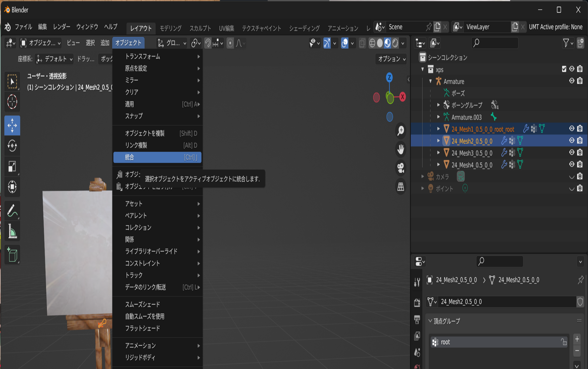Add a vertex group with plus button
The width and height of the screenshot is (588, 369).
tap(577, 339)
